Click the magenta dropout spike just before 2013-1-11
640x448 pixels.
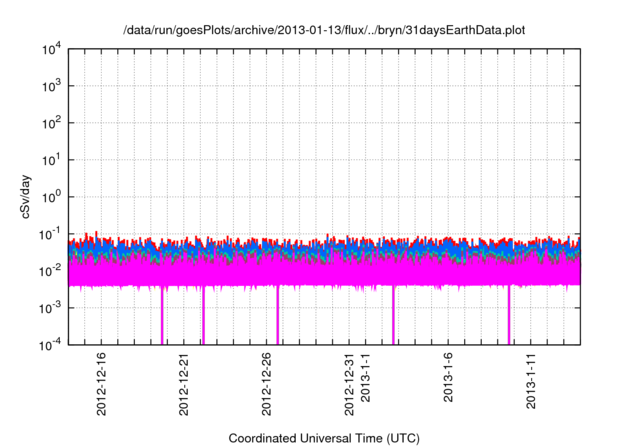click(509, 315)
